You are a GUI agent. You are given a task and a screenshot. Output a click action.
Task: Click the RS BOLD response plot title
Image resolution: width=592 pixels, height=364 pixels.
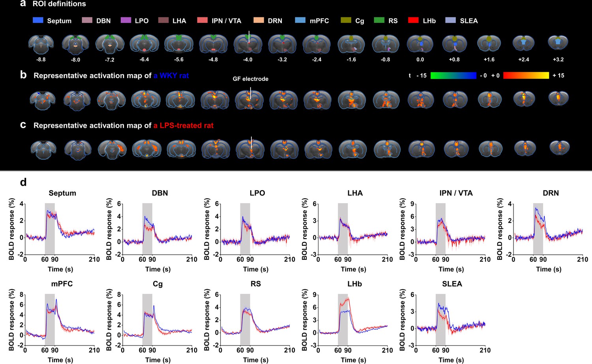(256, 284)
